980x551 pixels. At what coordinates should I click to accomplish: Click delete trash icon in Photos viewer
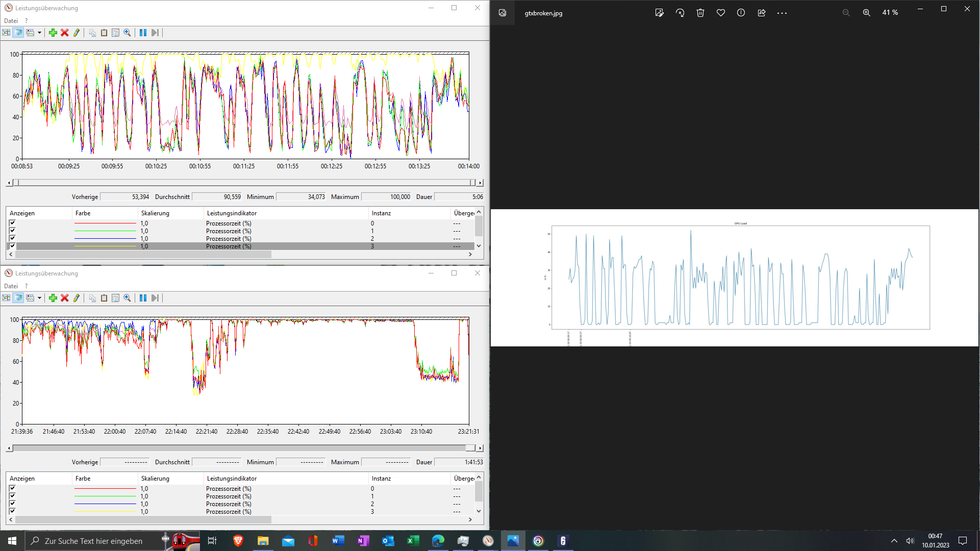(x=700, y=13)
